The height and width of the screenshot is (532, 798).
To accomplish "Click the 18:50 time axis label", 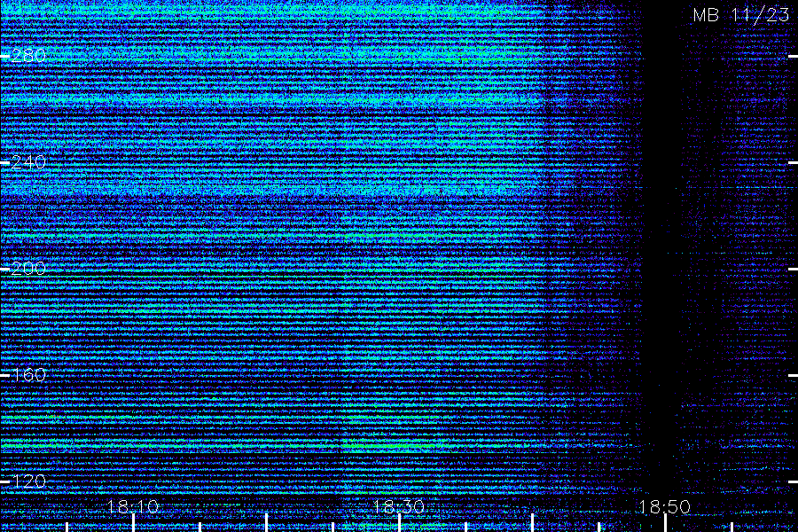I will point(665,507).
